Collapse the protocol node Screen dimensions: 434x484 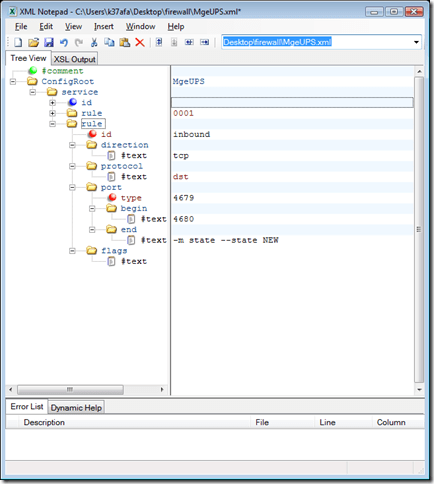(72, 166)
